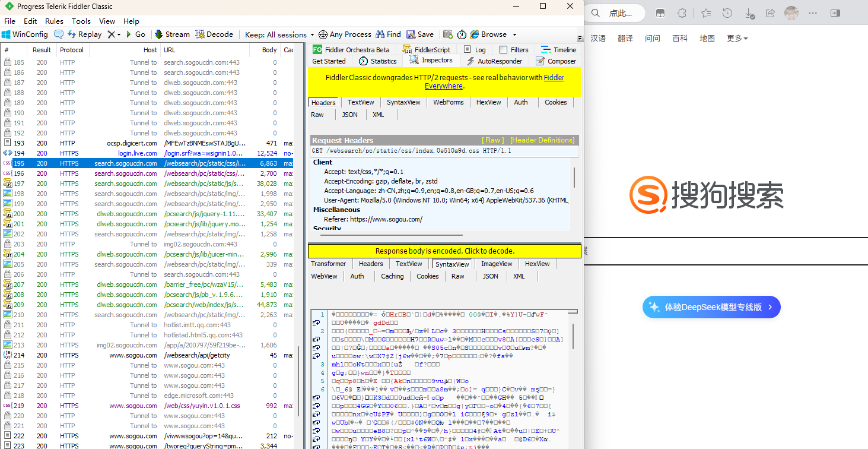Click the timer stopwatch toolbar icon
The width and height of the screenshot is (868, 449).
point(462,34)
